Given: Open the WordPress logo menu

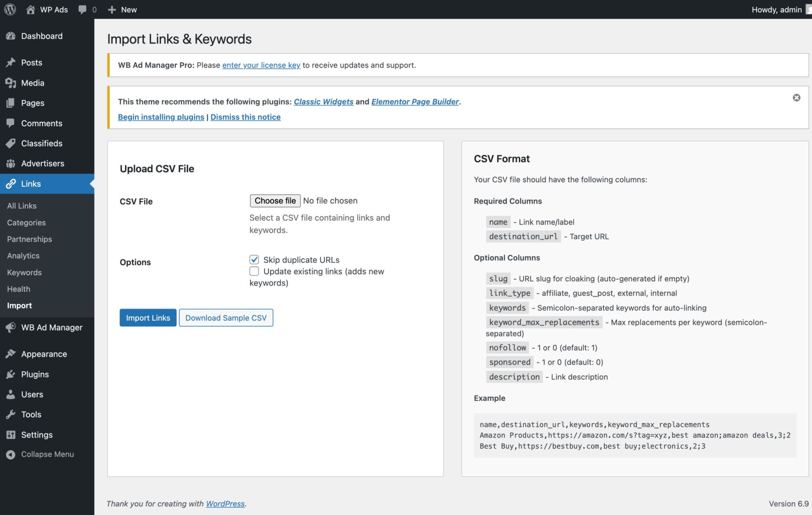Looking at the screenshot, I should coord(10,9).
